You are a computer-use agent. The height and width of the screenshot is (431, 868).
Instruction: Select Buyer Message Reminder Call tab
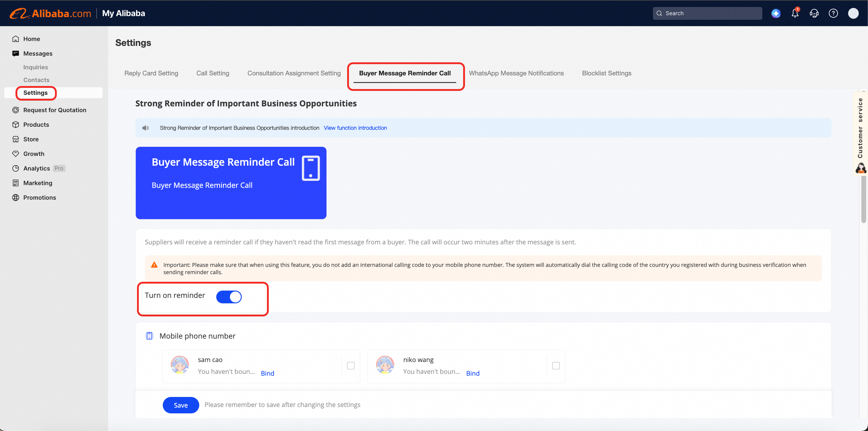coord(405,73)
